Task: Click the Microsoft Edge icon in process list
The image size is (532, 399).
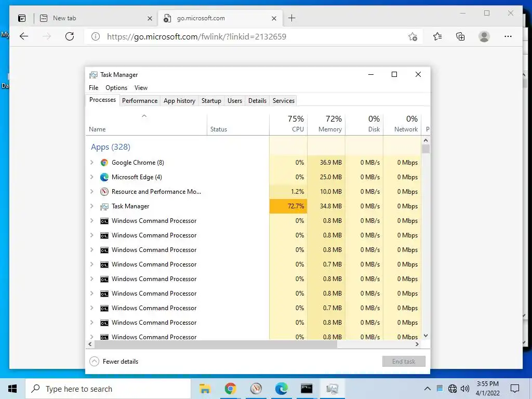Action: (x=104, y=177)
